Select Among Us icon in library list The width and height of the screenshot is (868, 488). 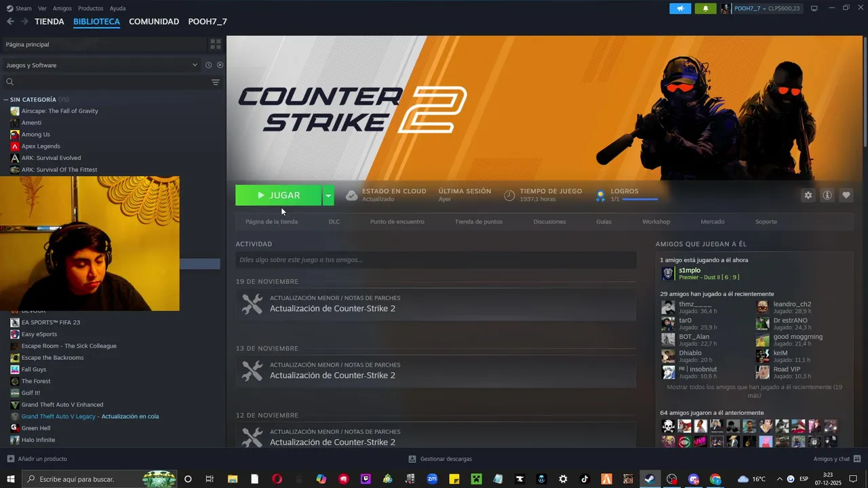[x=15, y=134]
